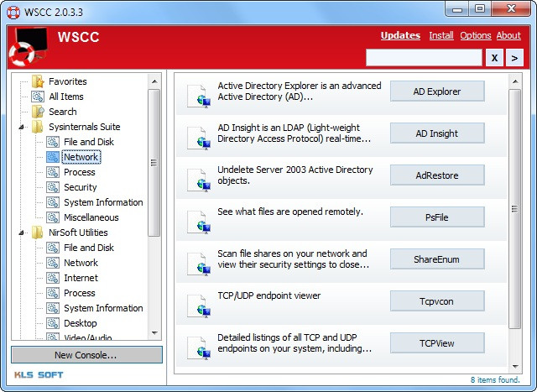Launch PsFile
The height and width of the screenshot is (392, 537).
coord(437,217)
